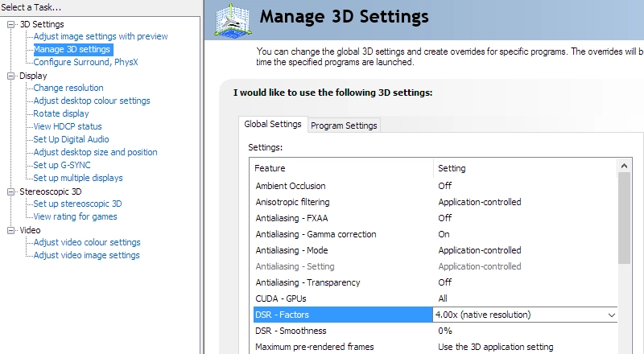
Task: Select Set up G-SYNC
Action: (x=62, y=165)
